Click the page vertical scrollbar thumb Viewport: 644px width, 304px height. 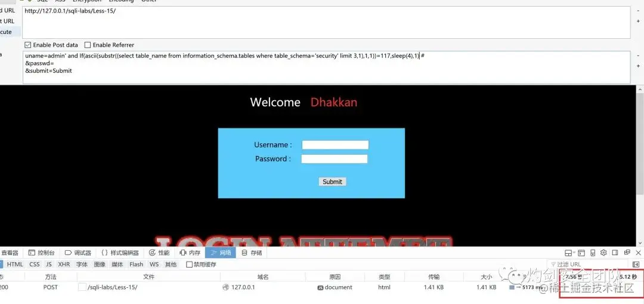tap(640, 144)
